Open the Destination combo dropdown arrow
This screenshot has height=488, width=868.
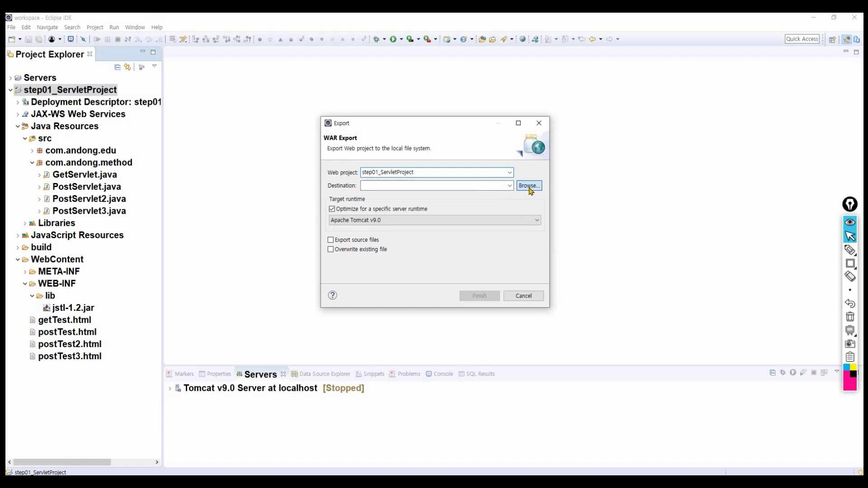tap(509, 186)
